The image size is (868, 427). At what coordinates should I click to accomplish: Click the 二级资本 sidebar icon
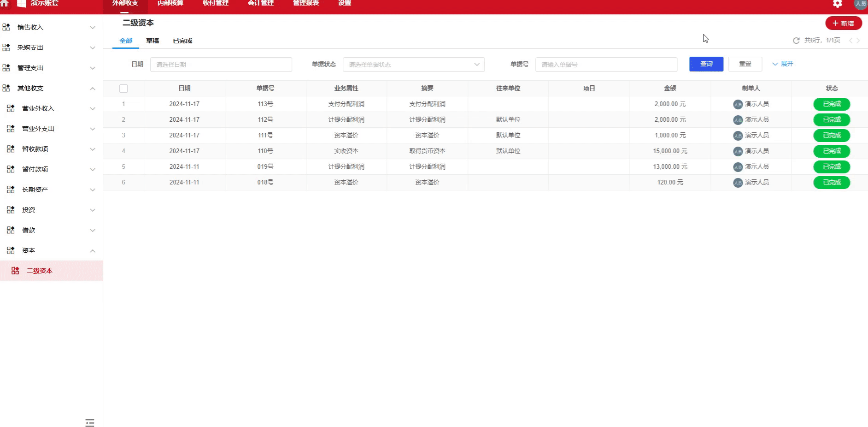pos(15,271)
